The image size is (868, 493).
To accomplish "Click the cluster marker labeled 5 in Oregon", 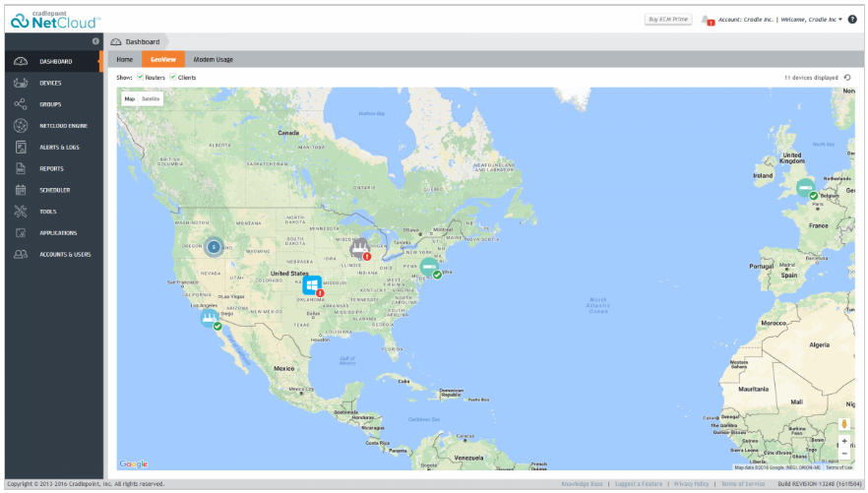I will [x=214, y=247].
